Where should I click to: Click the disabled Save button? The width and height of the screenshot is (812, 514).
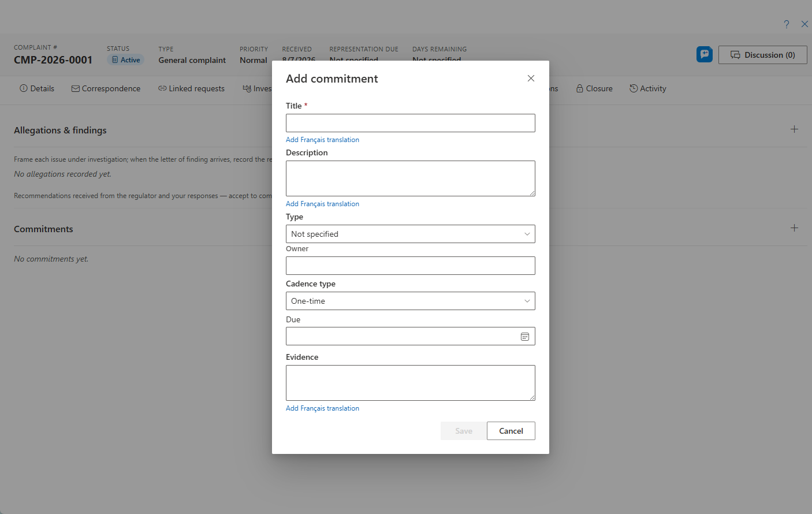click(463, 431)
